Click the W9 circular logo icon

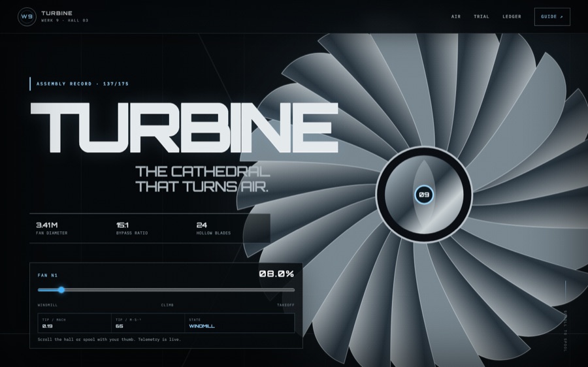[x=27, y=16]
